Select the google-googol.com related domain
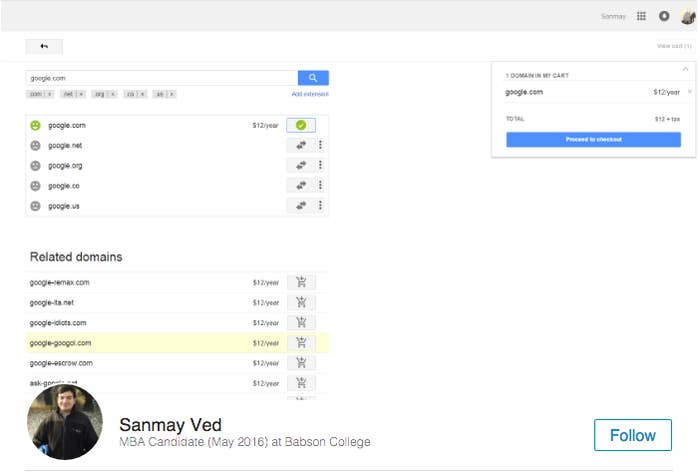Viewport: 700px width, 472px height. (x=60, y=343)
